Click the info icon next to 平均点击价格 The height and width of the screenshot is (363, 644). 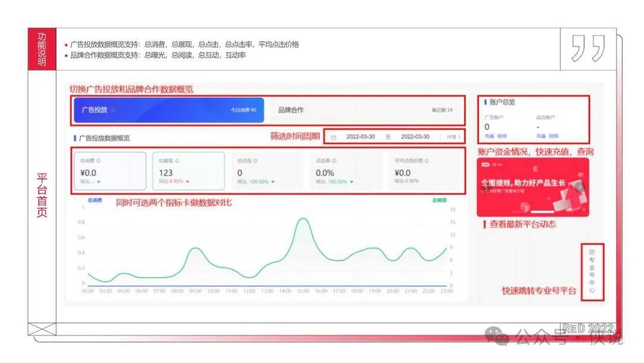pyautogui.click(x=427, y=161)
